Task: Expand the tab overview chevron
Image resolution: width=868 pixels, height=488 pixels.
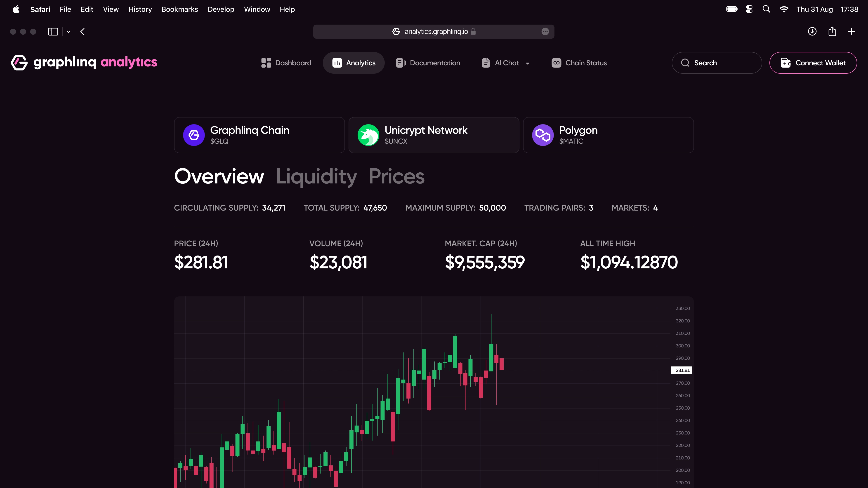Action: pyautogui.click(x=68, y=31)
